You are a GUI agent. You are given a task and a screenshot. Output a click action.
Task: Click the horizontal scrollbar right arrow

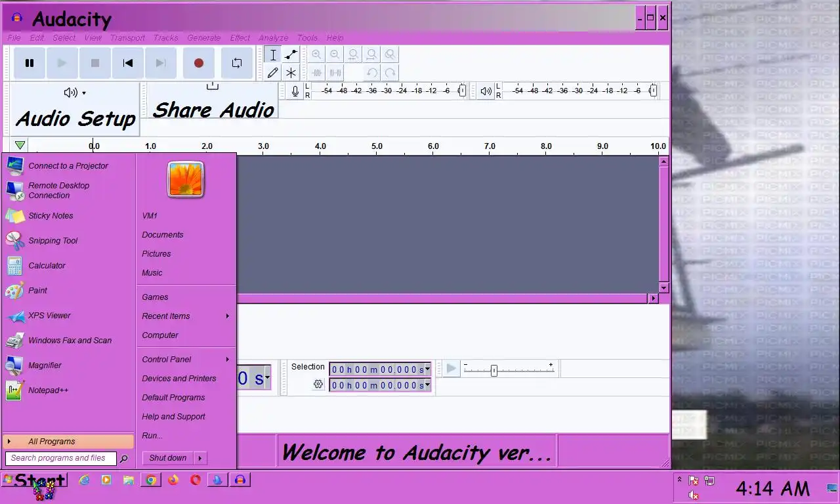point(653,298)
